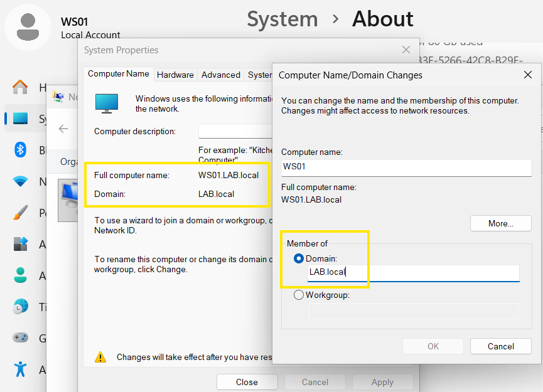This screenshot has height=392, width=543.
Task: Select the System monitor icon in sidebar
Action: [x=20, y=119]
